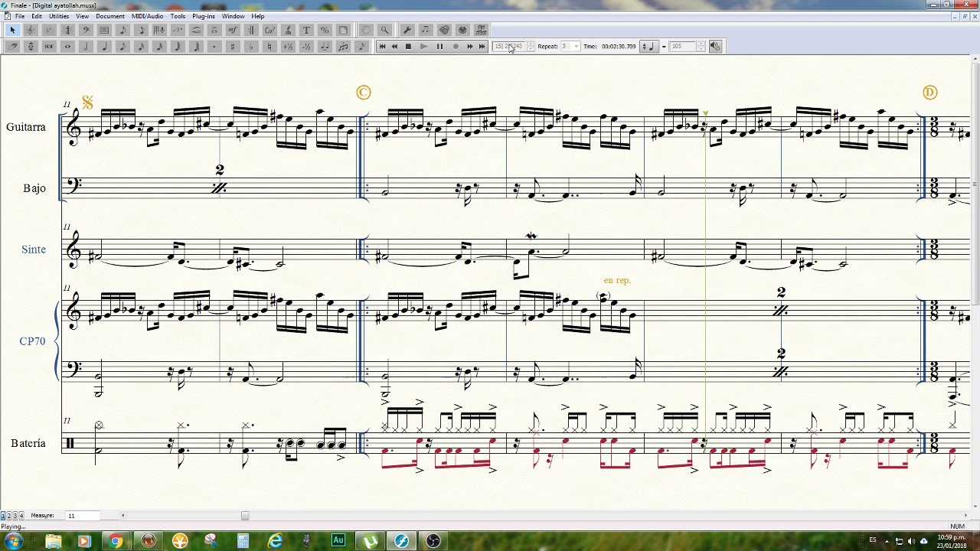This screenshot has width=980, height=551.
Task: Select the Eraser tool in Simple Entry palette
Action: tap(12, 46)
